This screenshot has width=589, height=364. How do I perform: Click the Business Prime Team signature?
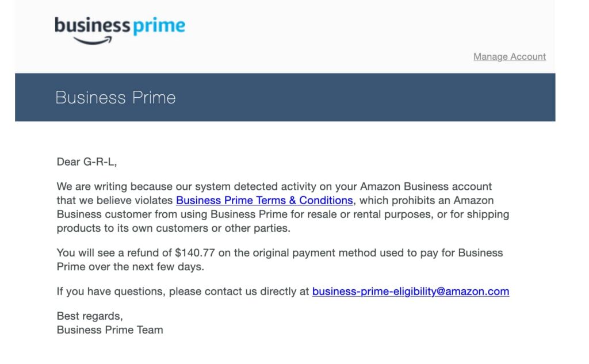tap(110, 330)
